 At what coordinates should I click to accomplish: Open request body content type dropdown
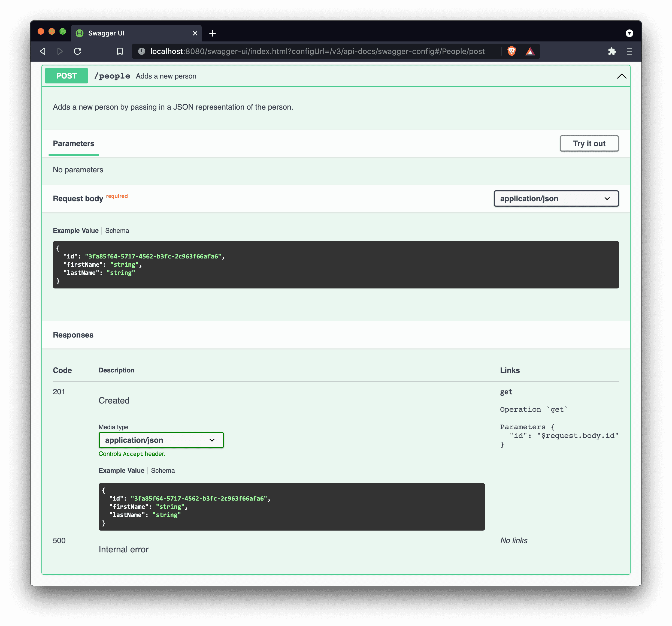pyautogui.click(x=556, y=198)
